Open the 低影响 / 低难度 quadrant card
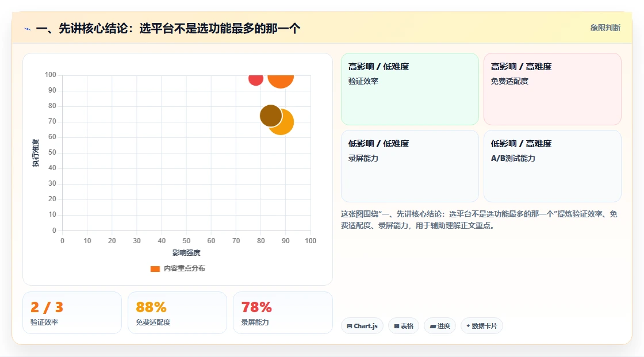 click(410, 166)
